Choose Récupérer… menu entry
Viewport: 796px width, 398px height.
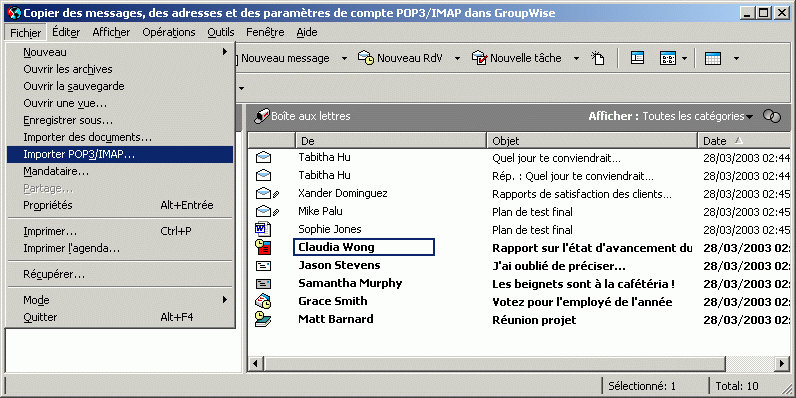click(120, 275)
